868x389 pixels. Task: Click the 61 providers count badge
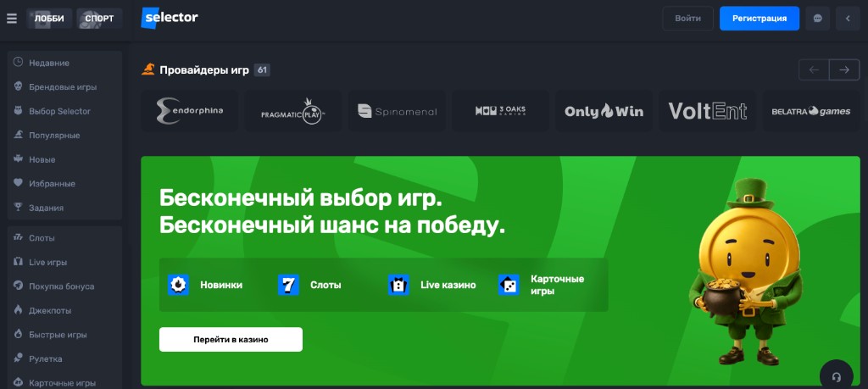pos(262,69)
